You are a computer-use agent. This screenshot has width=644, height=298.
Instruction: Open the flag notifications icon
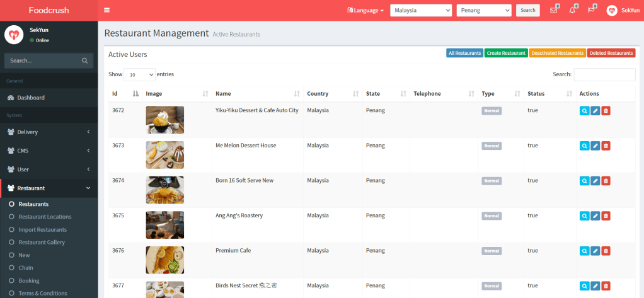(590, 10)
